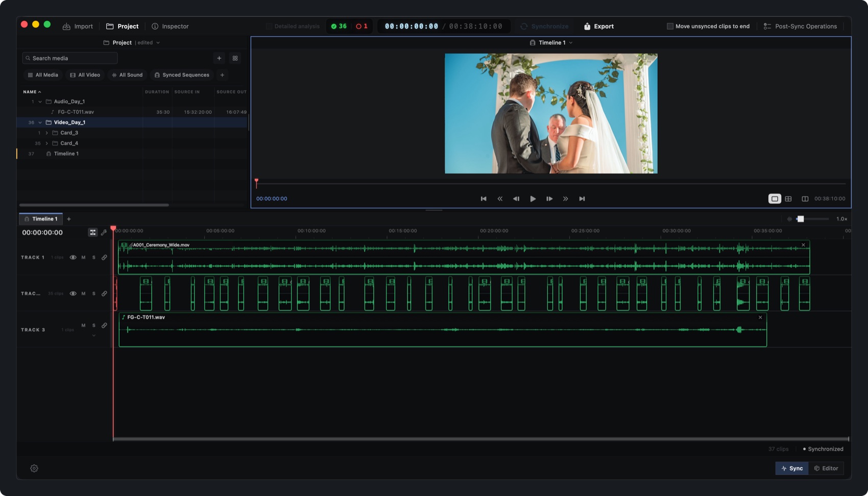Step forward one frame
The height and width of the screenshot is (496, 868).
click(x=549, y=199)
